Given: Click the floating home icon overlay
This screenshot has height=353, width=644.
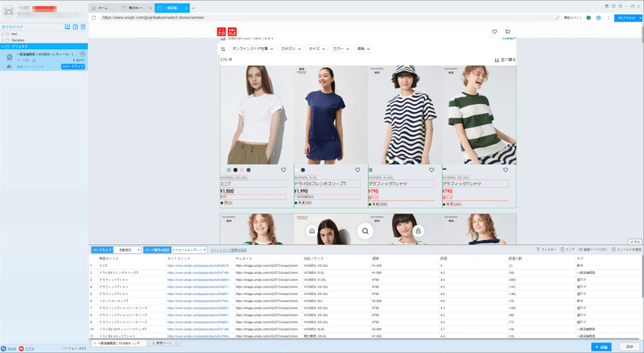Looking at the screenshot, I should [312, 230].
